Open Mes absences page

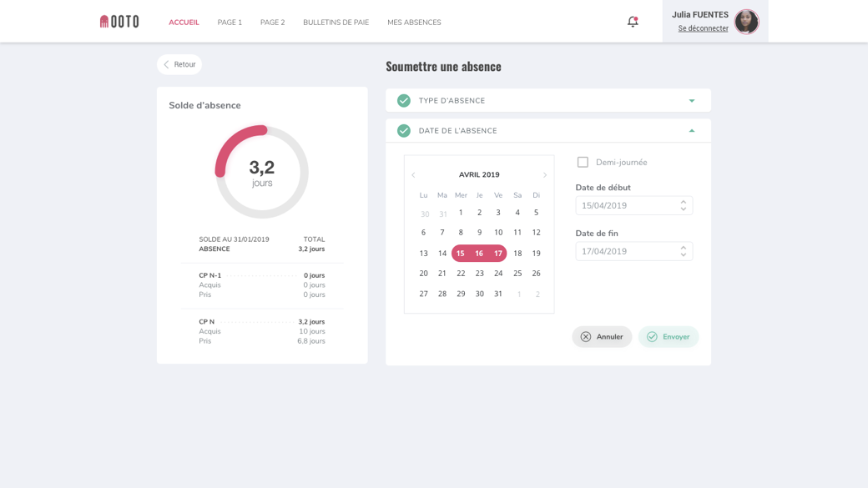[414, 23]
